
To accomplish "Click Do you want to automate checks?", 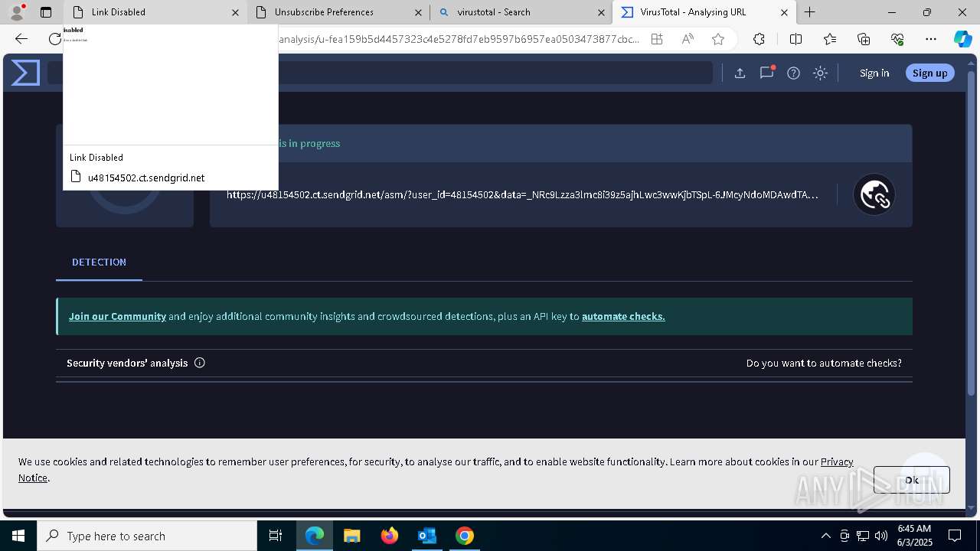I will click(x=824, y=363).
